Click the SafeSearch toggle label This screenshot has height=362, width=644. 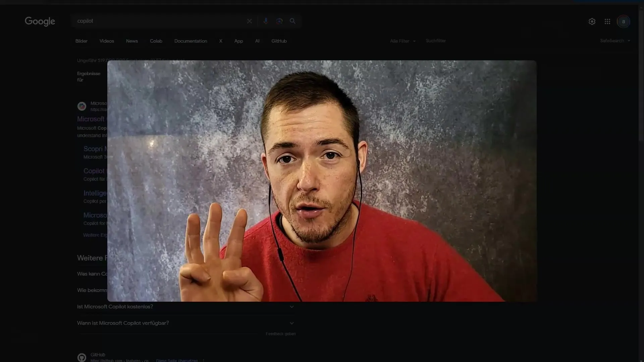[x=612, y=40]
